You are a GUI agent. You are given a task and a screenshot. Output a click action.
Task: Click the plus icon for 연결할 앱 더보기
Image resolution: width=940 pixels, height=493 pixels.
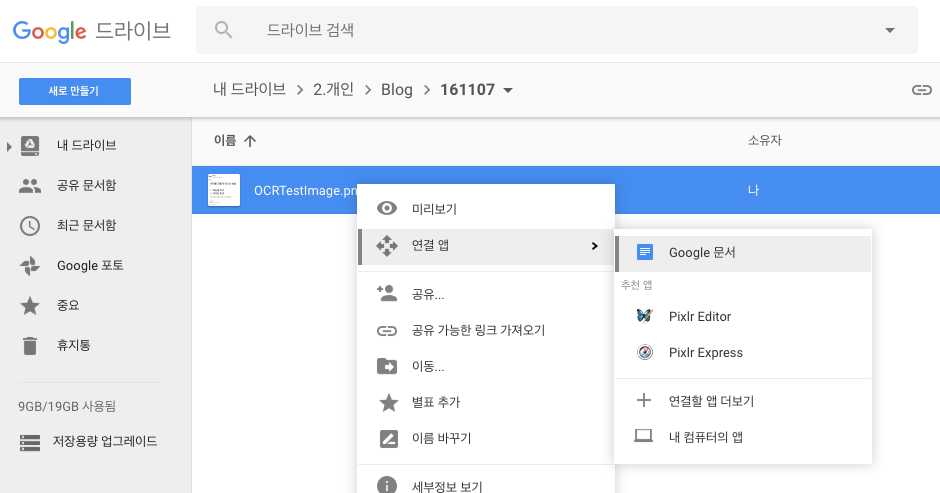tap(644, 400)
